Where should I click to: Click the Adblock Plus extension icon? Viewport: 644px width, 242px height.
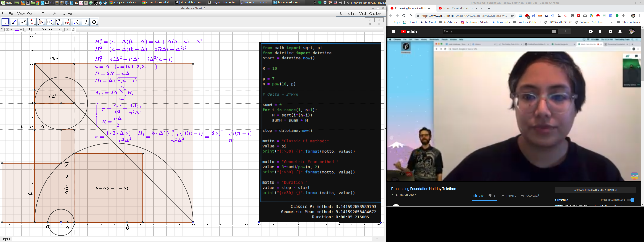527,16
